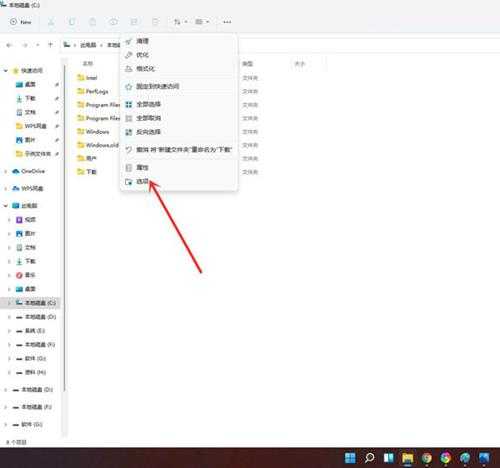500x468 pixels.
Task: Expand the 音乐 Music node
Action: [x=10, y=275]
